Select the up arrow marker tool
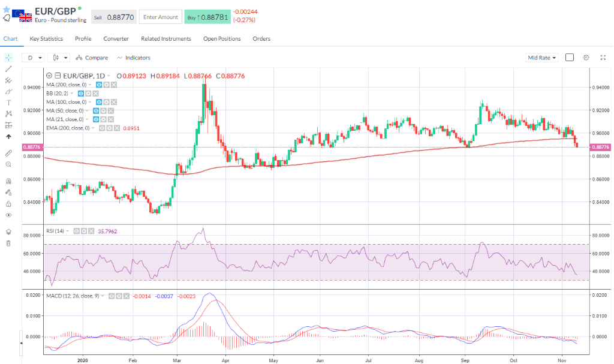This screenshot has height=364, width=614. pyautogui.click(x=8, y=137)
